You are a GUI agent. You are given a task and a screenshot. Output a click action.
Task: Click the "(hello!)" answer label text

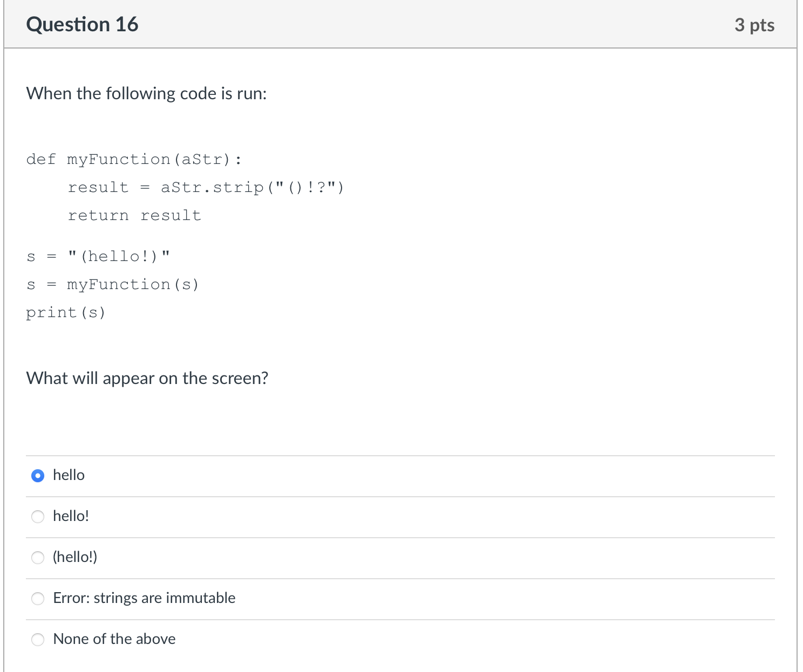click(x=75, y=557)
